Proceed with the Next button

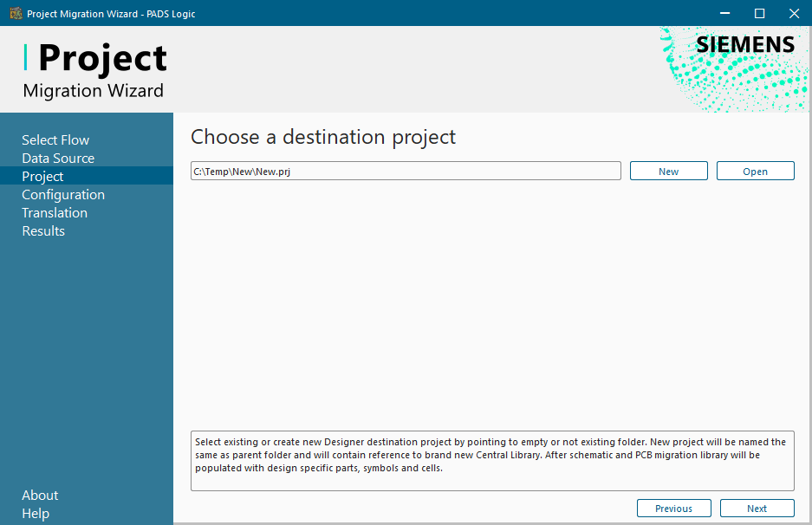[x=757, y=509]
